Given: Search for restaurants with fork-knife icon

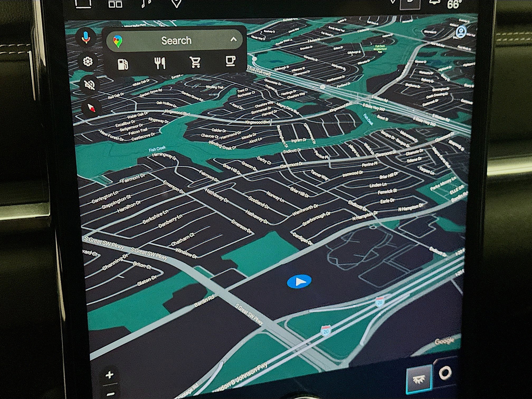Looking at the screenshot, I should click(x=160, y=63).
